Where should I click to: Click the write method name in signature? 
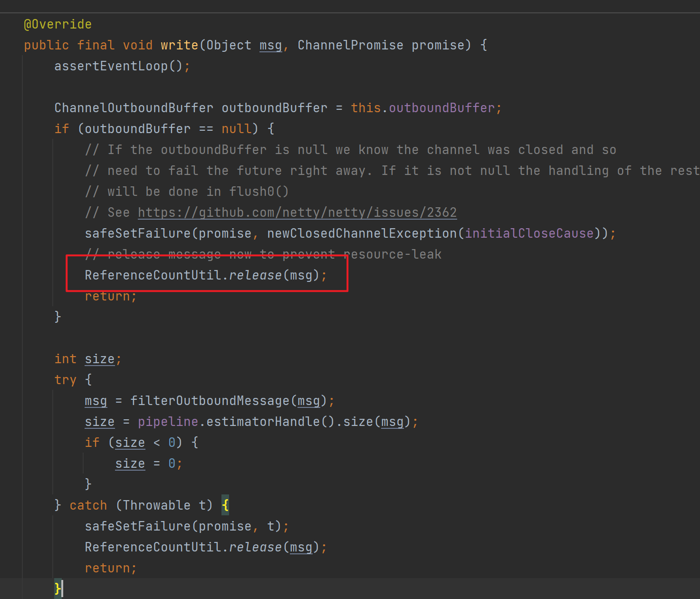coord(179,45)
